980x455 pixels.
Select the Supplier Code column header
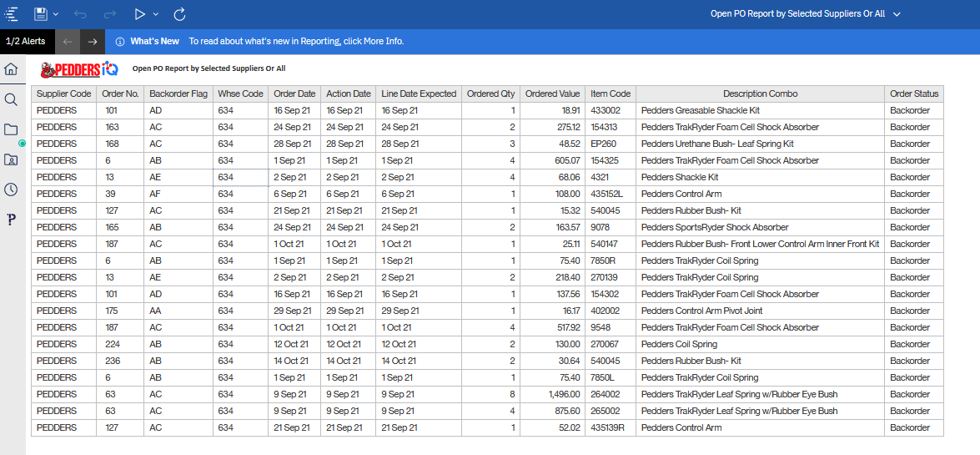[x=63, y=94]
